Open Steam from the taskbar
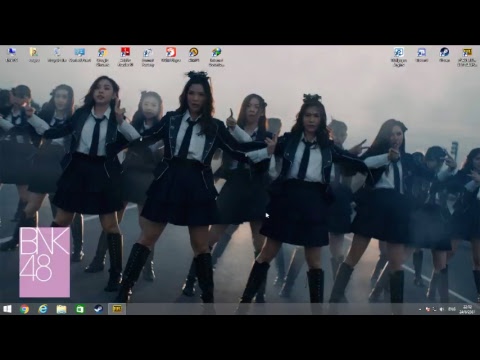The width and height of the screenshot is (480, 360). click(98, 309)
